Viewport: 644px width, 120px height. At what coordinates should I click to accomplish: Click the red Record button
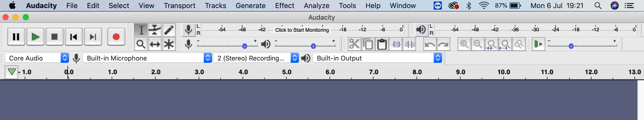(116, 37)
